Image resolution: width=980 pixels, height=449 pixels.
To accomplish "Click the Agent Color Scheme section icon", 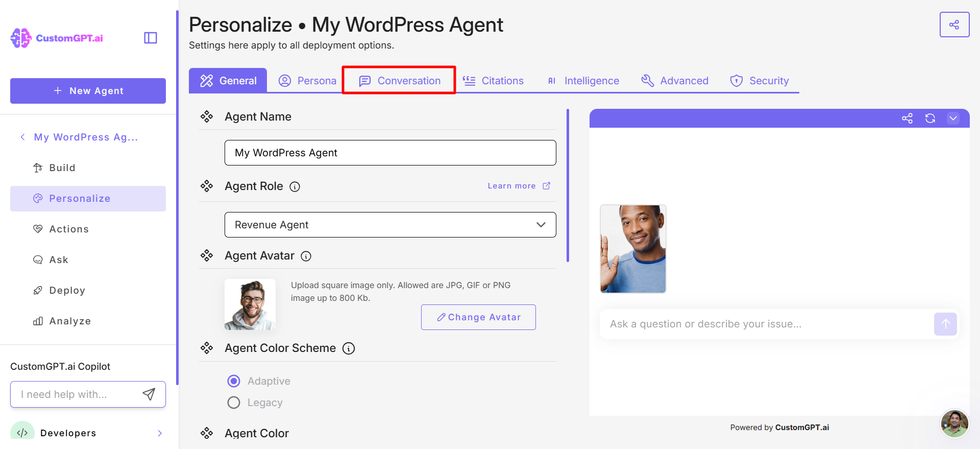I will (x=207, y=348).
